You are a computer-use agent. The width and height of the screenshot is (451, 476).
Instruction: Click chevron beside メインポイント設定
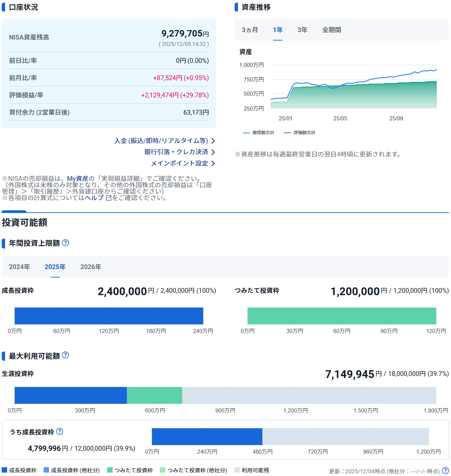(213, 164)
